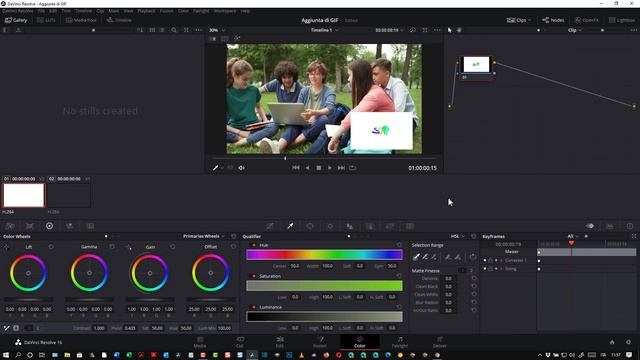Click the invert selection icon in Selection Range
The width and height of the screenshot is (640, 360).
coord(473,257)
